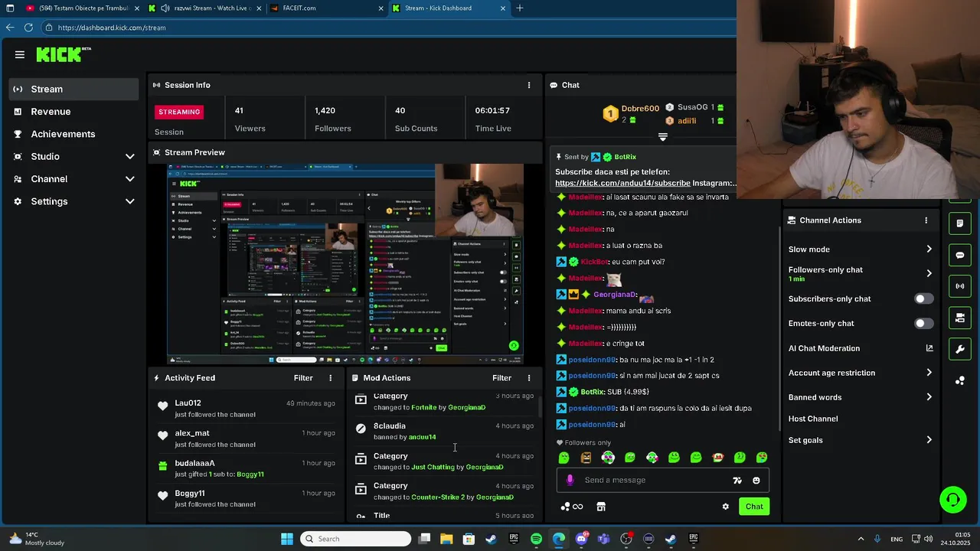Select the 8claudia banned entry in Mod Actions

[x=444, y=431]
